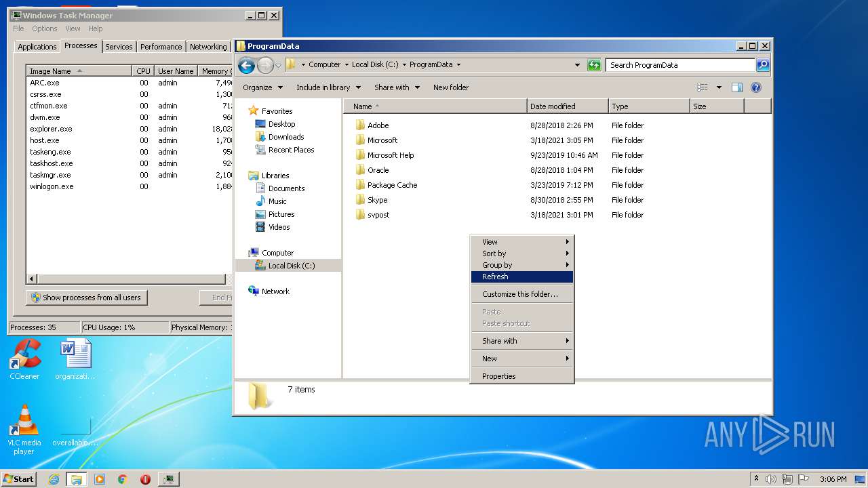Click the Explorer Forward arrow button

click(265, 65)
